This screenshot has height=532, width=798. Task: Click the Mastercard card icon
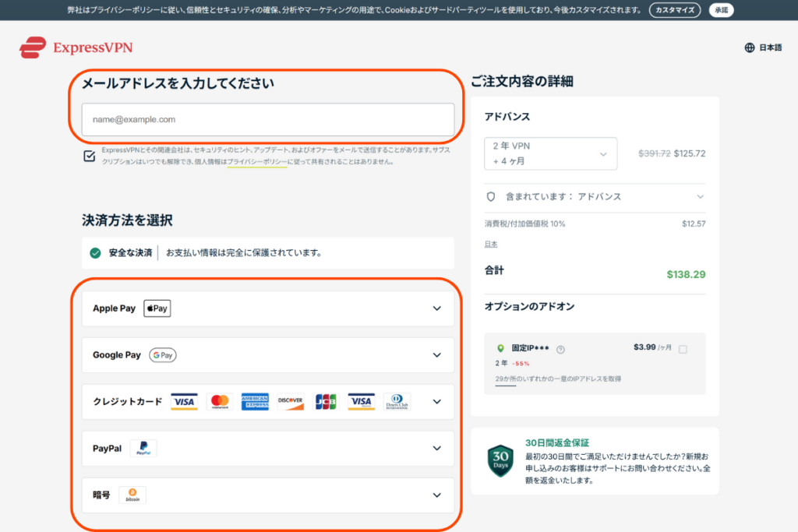click(x=220, y=402)
